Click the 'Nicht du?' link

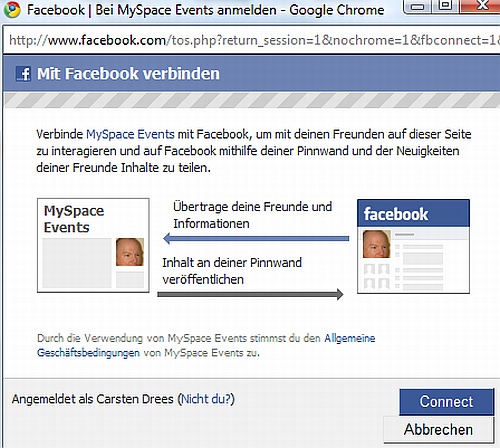[x=207, y=399]
